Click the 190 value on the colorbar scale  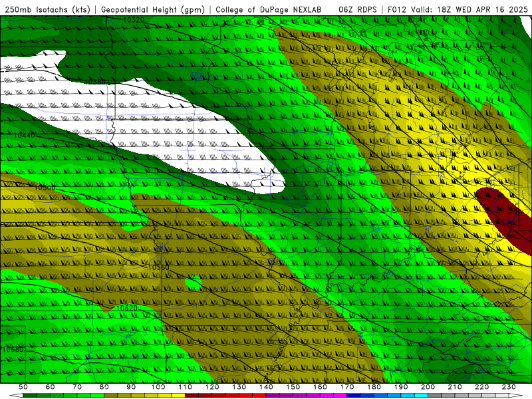coord(401,387)
